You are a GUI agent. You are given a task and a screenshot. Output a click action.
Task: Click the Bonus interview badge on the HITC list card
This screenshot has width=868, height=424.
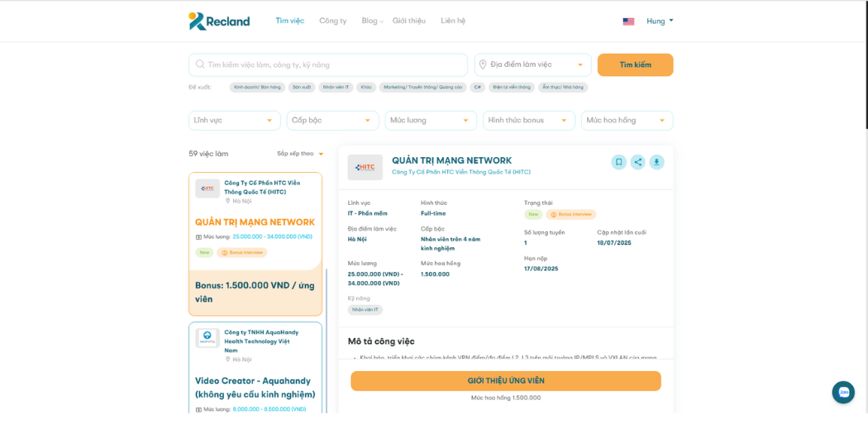(241, 252)
